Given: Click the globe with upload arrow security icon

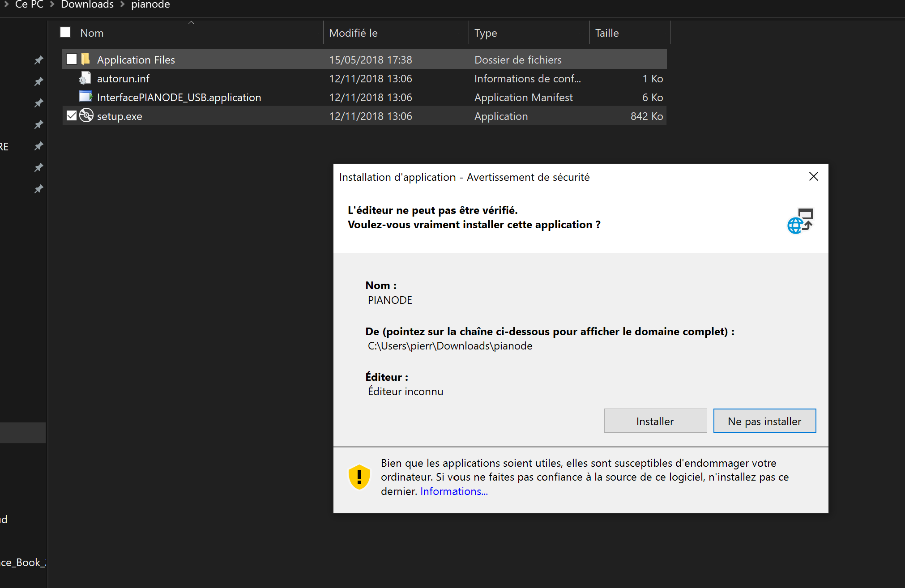Looking at the screenshot, I should click(x=800, y=222).
